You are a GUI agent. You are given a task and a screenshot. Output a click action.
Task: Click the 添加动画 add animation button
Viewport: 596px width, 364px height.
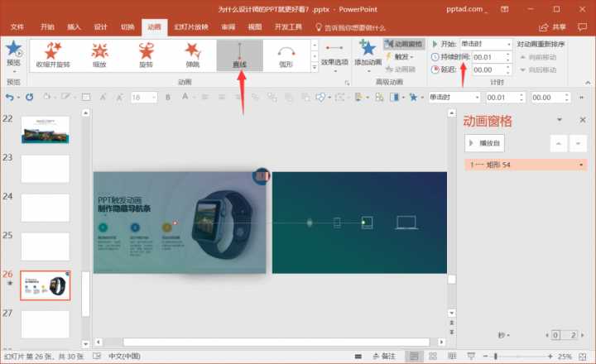pyautogui.click(x=368, y=56)
